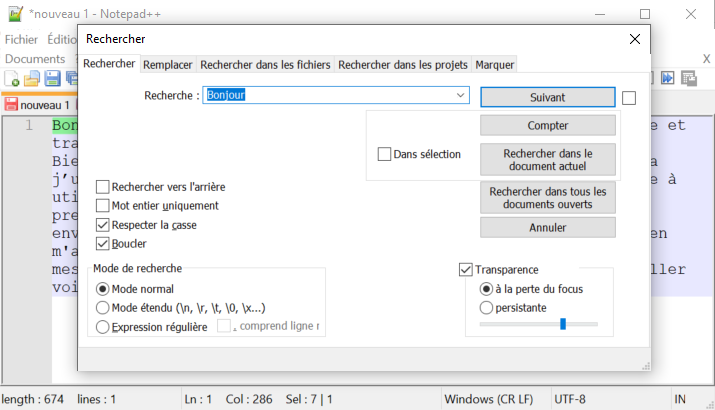Enable the Mot entier uniquement checkbox

point(103,205)
